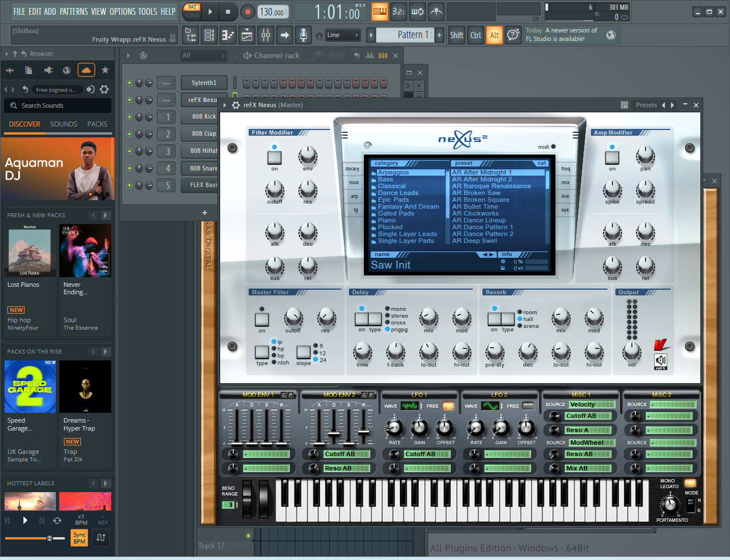Click the Nexus speaker reFX output icon
The image size is (730, 560).
[x=660, y=360]
